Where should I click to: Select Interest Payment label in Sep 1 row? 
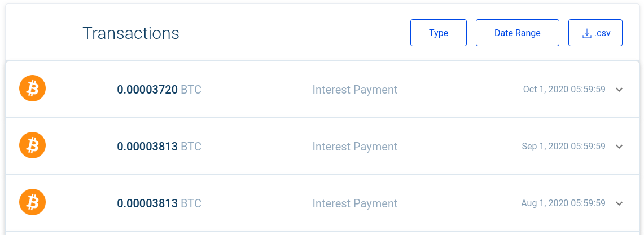pos(355,147)
